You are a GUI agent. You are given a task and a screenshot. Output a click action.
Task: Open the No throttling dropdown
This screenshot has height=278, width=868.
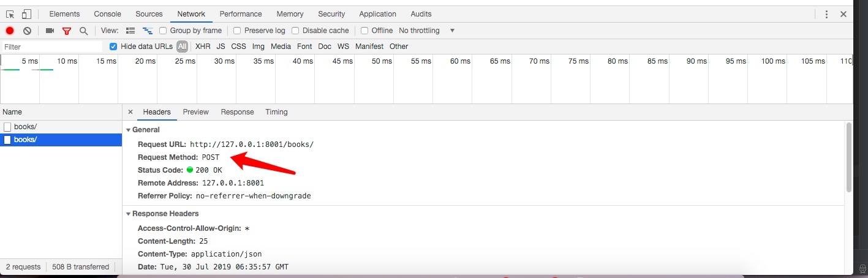(x=427, y=31)
